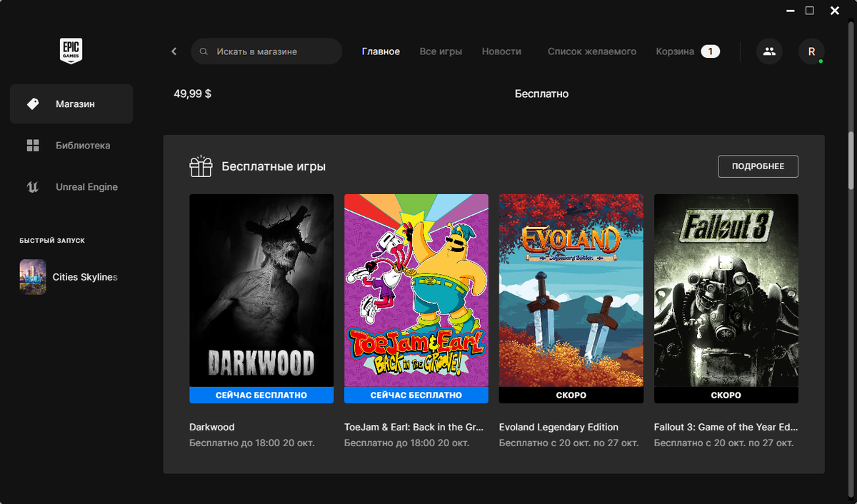Image resolution: width=857 pixels, height=504 pixels.
Task: Click the Epic Games logo
Action: click(x=71, y=51)
